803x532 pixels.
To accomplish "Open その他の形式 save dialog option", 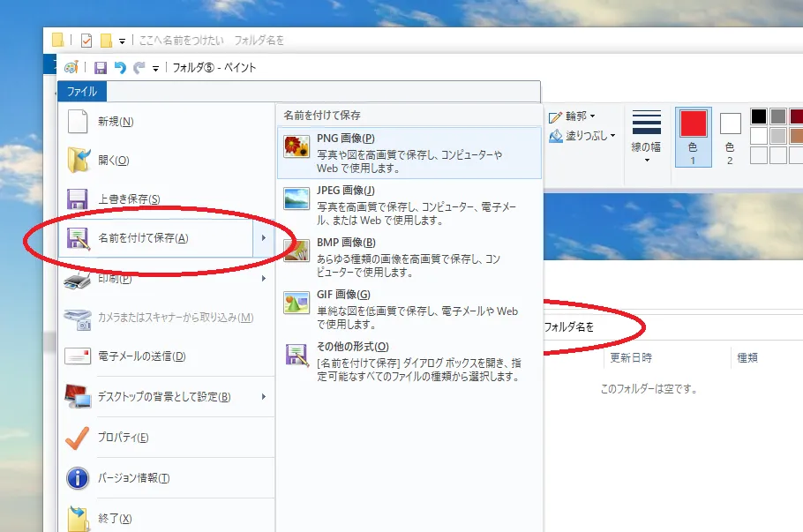I will tap(409, 361).
